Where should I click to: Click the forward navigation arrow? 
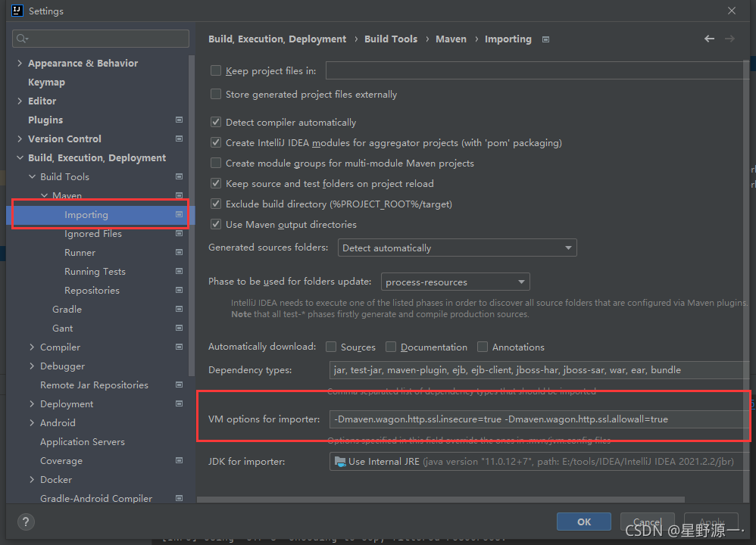[x=730, y=39]
